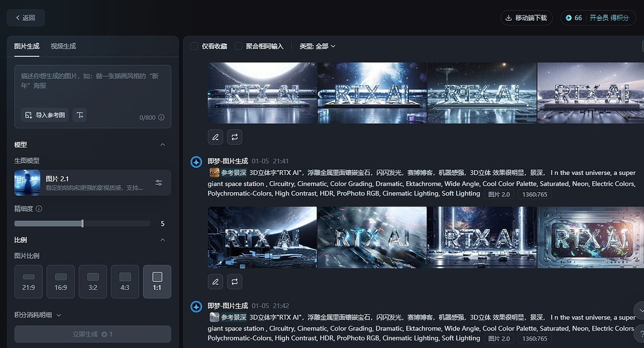The height and width of the screenshot is (348, 644).
Task: Collapse the 模型 section chevron
Action: 163,145
